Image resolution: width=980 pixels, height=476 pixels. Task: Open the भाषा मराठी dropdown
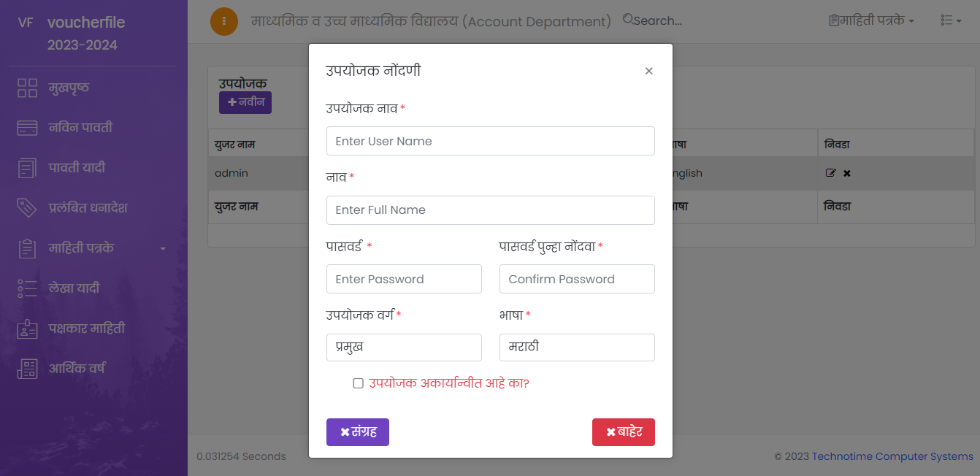click(577, 348)
